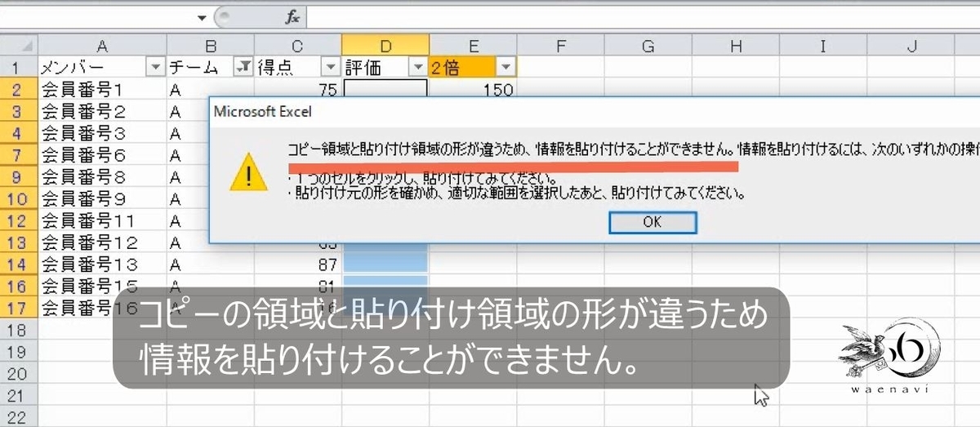The height and width of the screenshot is (427, 980).
Task: Select column F header
Action: pyautogui.click(x=561, y=47)
